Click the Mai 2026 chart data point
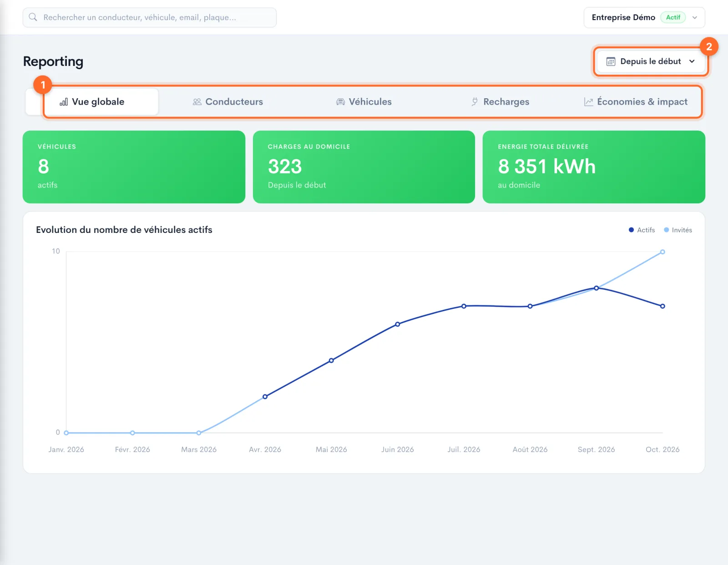 pos(331,360)
